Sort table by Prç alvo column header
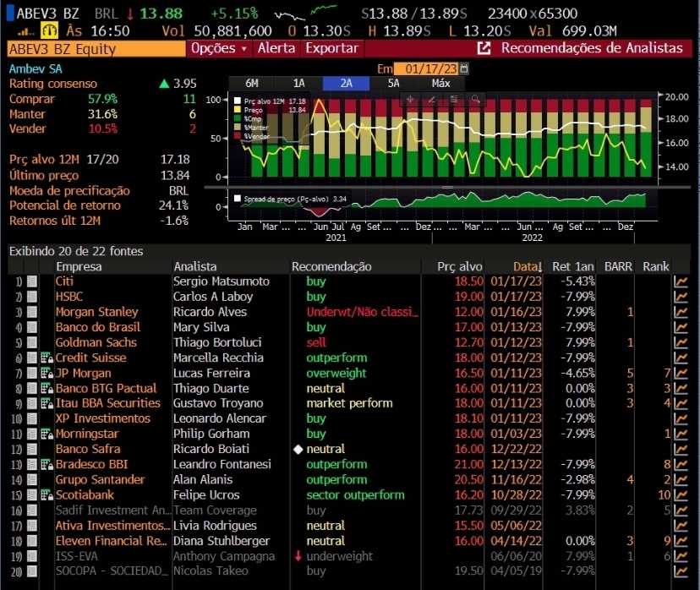Screen dimensions: 700x590 coord(459,267)
